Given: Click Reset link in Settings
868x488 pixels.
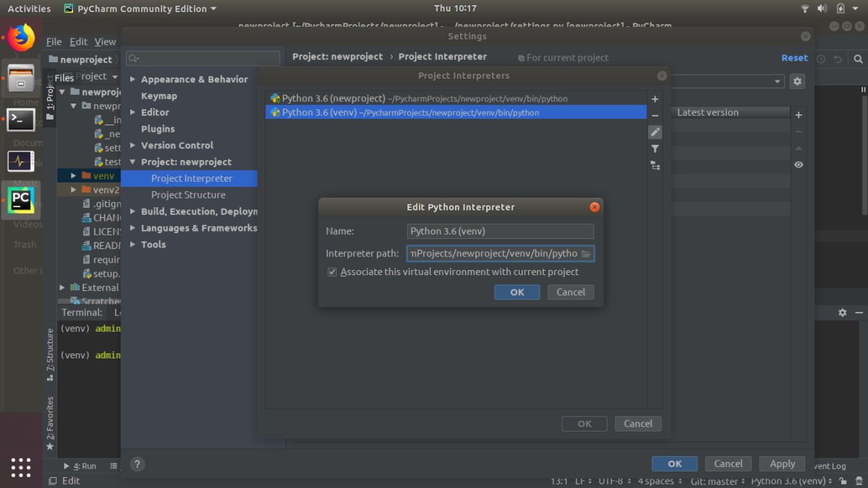Looking at the screenshot, I should pyautogui.click(x=794, y=58).
